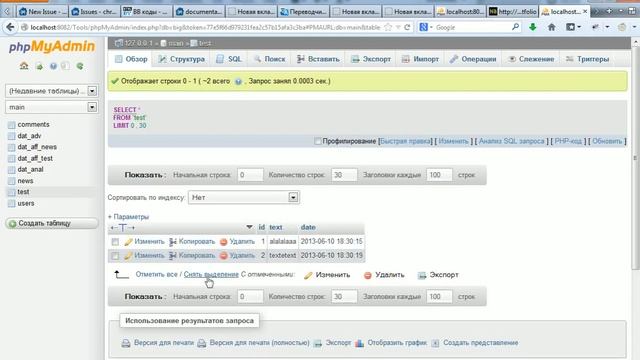Click the top Начальная строка input field
The image size is (640, 360).
[x=250, y=175]
